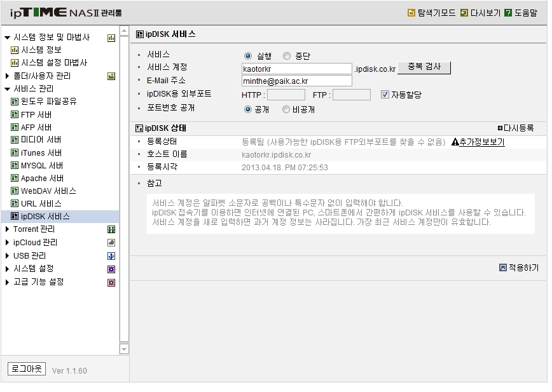The height and width of the screenshot is (392, 552).
Task: Expand the ipCloud 관리 tree
Action: click(x=7, y=243)
